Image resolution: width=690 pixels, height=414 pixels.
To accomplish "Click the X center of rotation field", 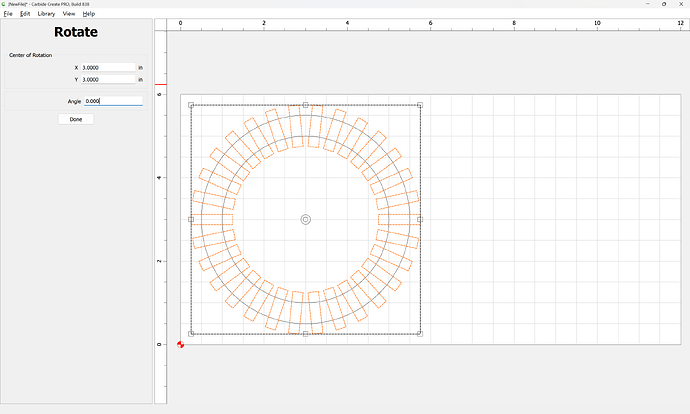I will pyautogui.click(x=107, y=68).
